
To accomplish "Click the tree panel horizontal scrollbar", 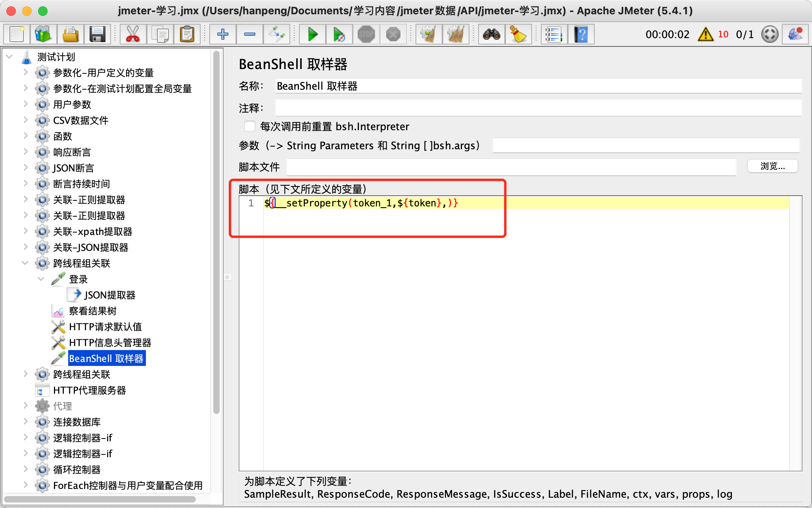I will 100,499.
